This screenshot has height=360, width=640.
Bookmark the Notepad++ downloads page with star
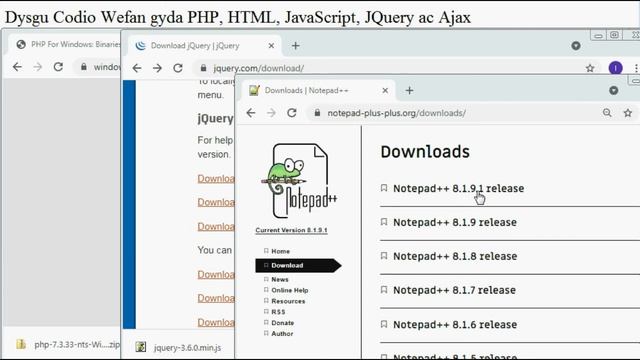628,113
